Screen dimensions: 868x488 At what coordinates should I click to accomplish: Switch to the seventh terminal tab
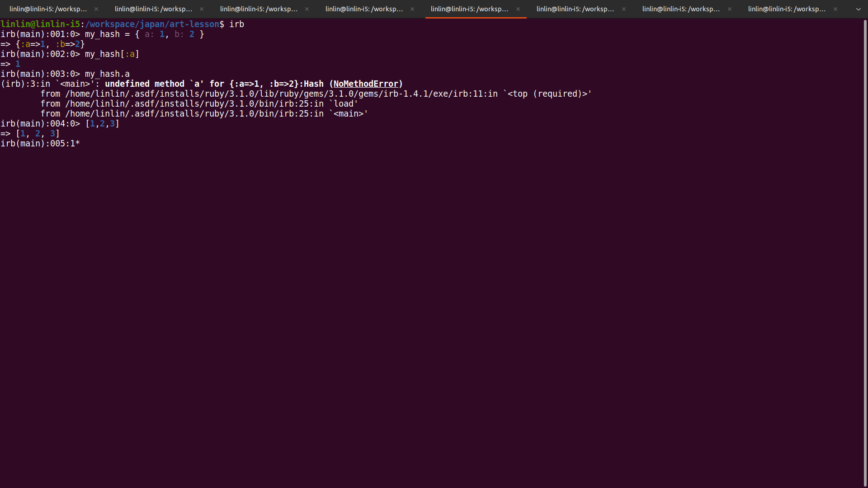(681, 9)
